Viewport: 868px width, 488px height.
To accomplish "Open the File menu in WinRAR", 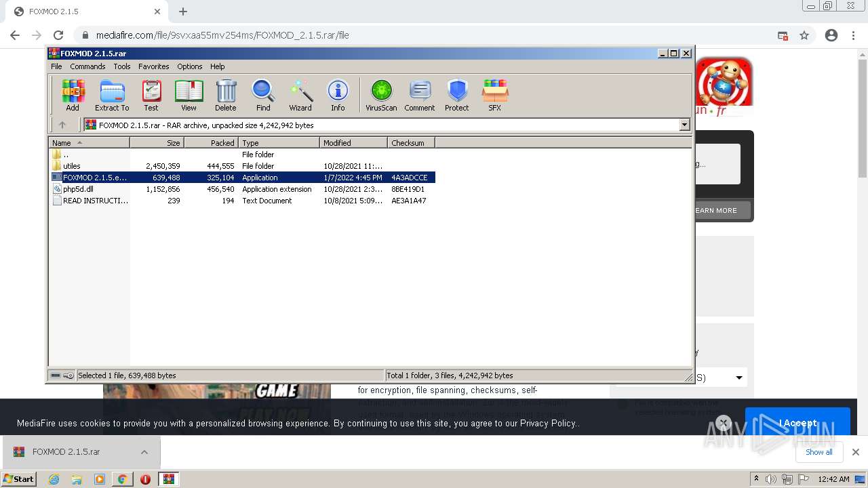I will pos(56,66).
